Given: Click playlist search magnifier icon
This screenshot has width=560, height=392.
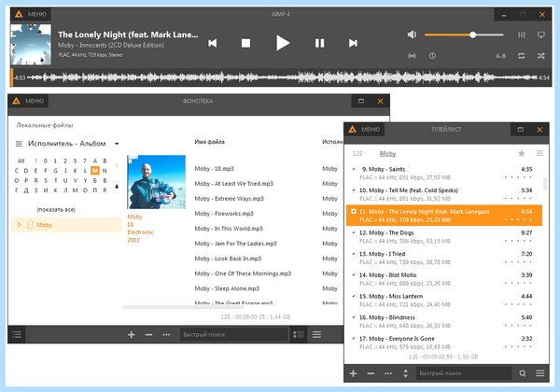Looking at the screenshot, I should (x=522, y=373).
